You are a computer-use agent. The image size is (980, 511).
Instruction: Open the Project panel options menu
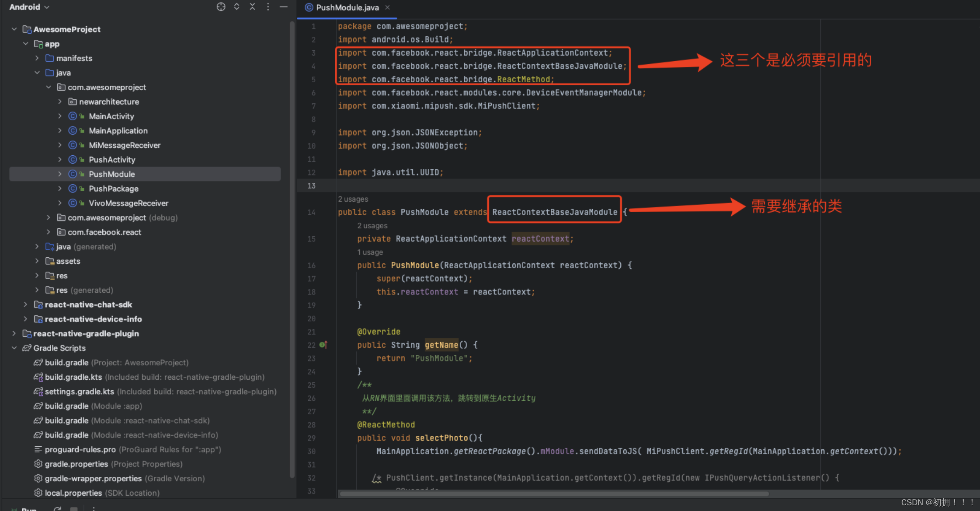268,7
